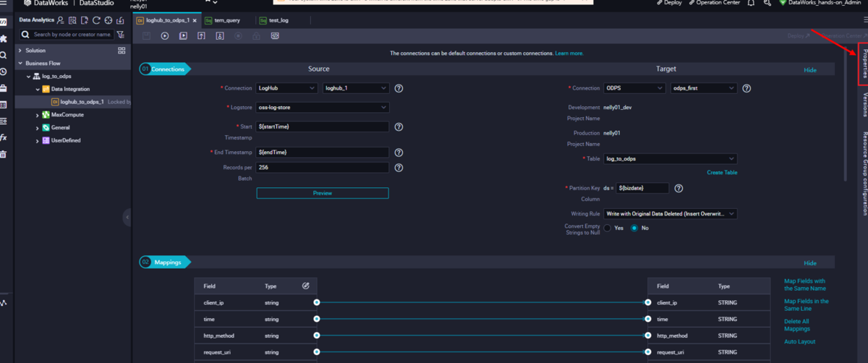
Task: Open the Versions side tab
Action: 865,105
